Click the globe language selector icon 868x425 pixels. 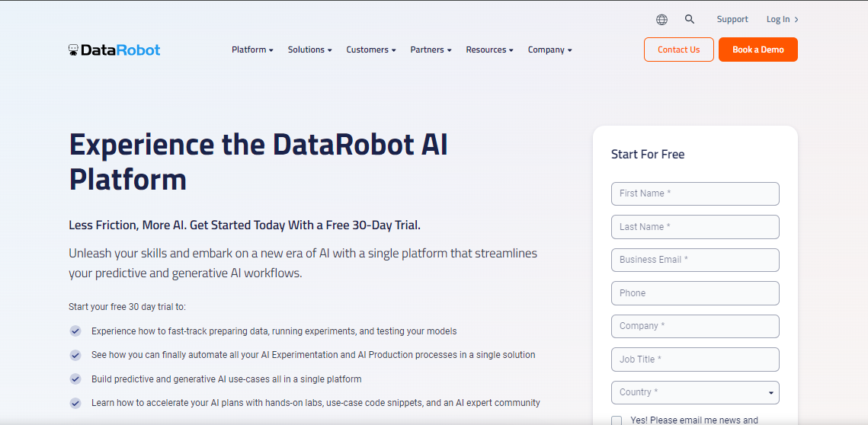[661, 20]
